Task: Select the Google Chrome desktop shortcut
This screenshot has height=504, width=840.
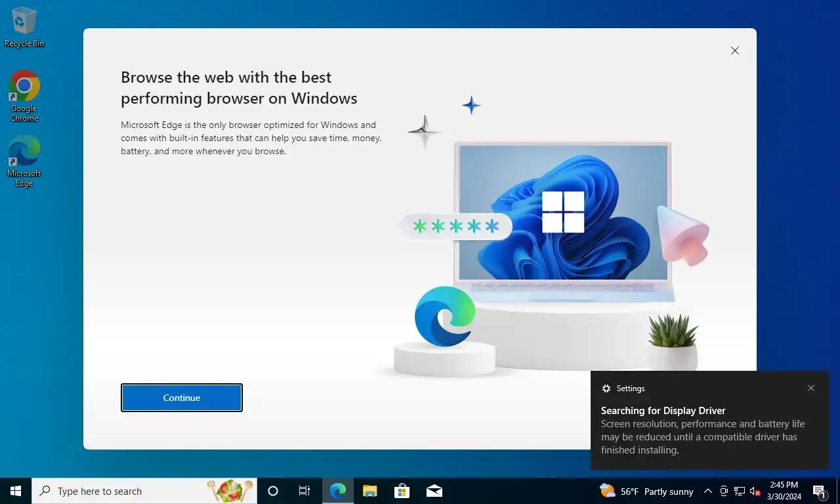Action: [x=24, y=96]
